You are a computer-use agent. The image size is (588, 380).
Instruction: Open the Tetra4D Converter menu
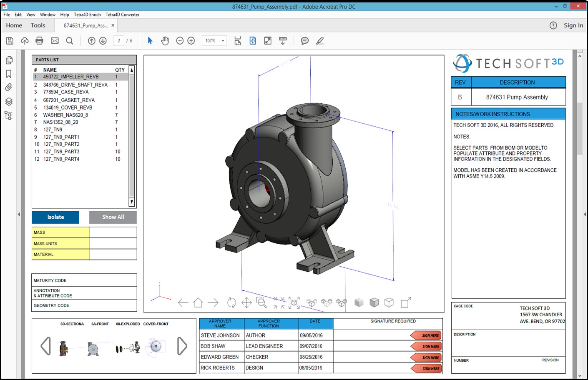pyautogui.click(x=122, y=15)
